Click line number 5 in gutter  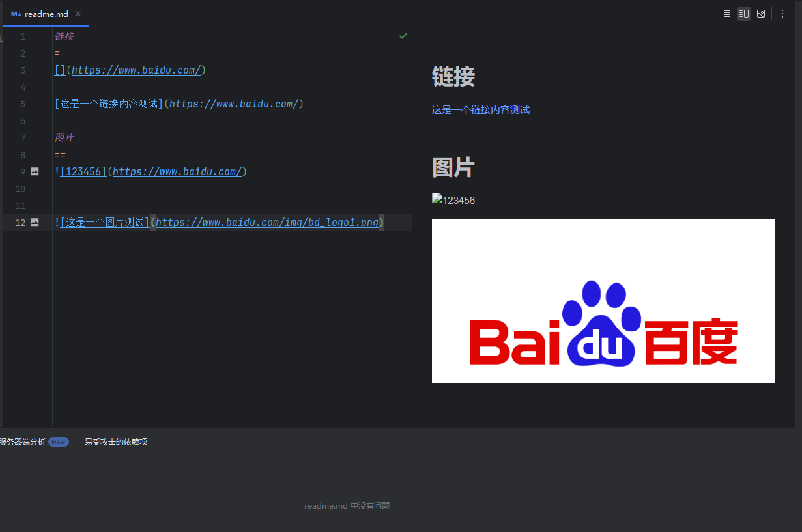coord(23,104)
